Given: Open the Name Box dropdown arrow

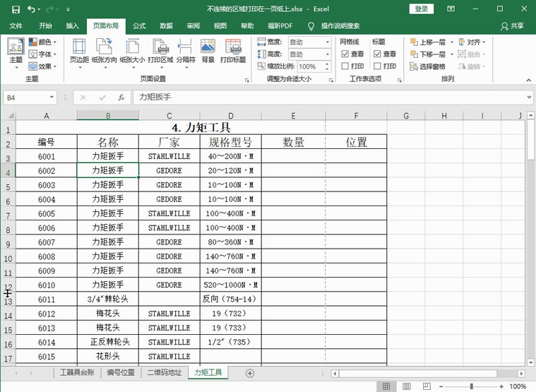Looking at the screenshot, I should 52,97.
